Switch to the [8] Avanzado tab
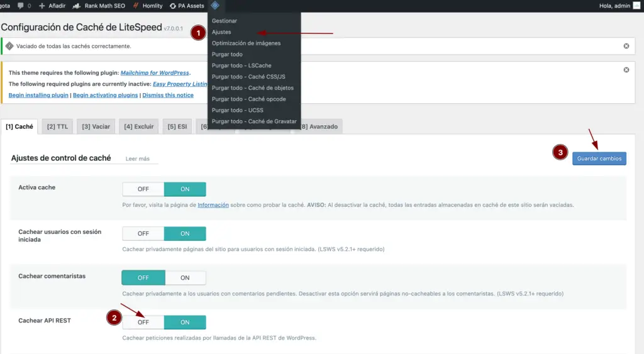Screen dimensions: 644x354 (x=320, y=126)
